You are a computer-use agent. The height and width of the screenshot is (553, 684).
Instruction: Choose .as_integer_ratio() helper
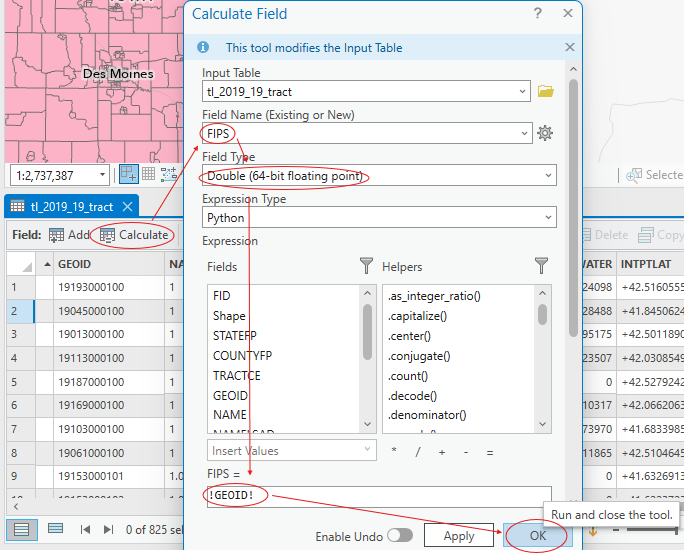[x=434, y=296]
